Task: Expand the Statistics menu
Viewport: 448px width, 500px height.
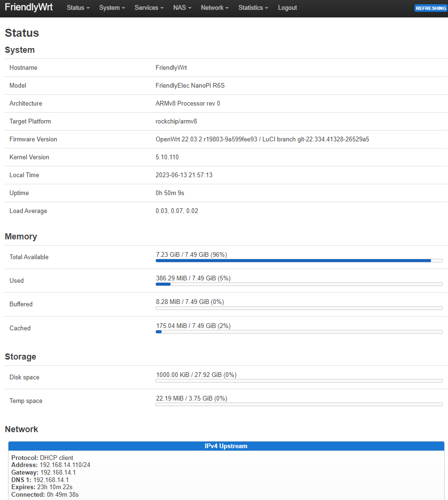Action: [x=253, y=8]
